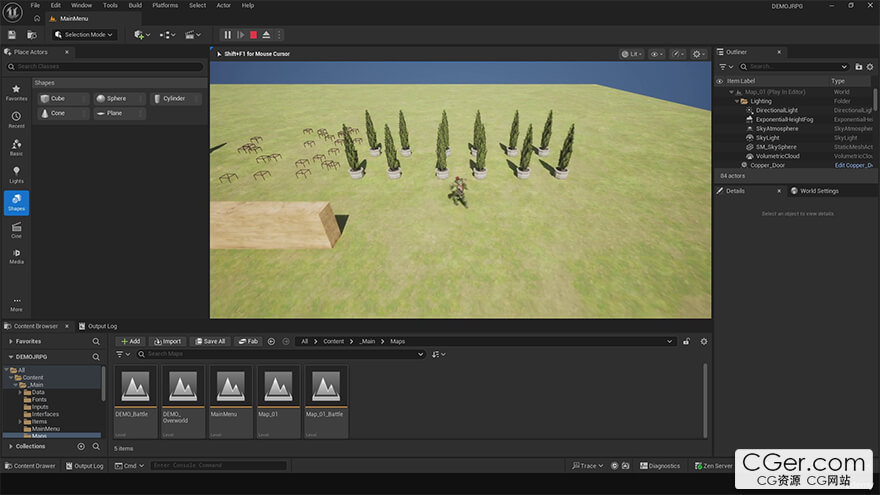Open the Outliner settings gear
The width and height of the screenshot is (880, 495).
click(870, 66)
